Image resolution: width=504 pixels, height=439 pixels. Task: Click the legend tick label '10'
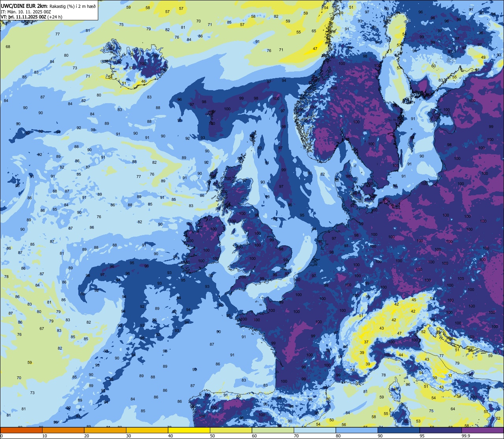tap(44, 435)
